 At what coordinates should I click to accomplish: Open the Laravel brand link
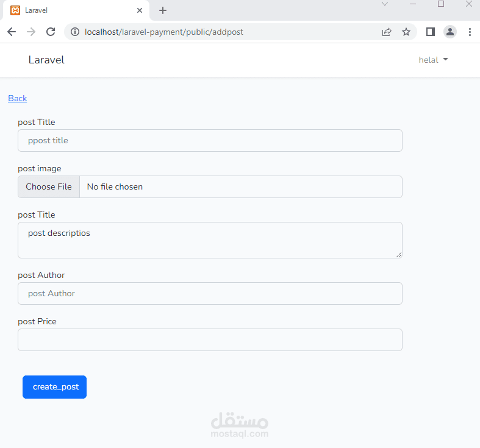[x=46, y=60]
